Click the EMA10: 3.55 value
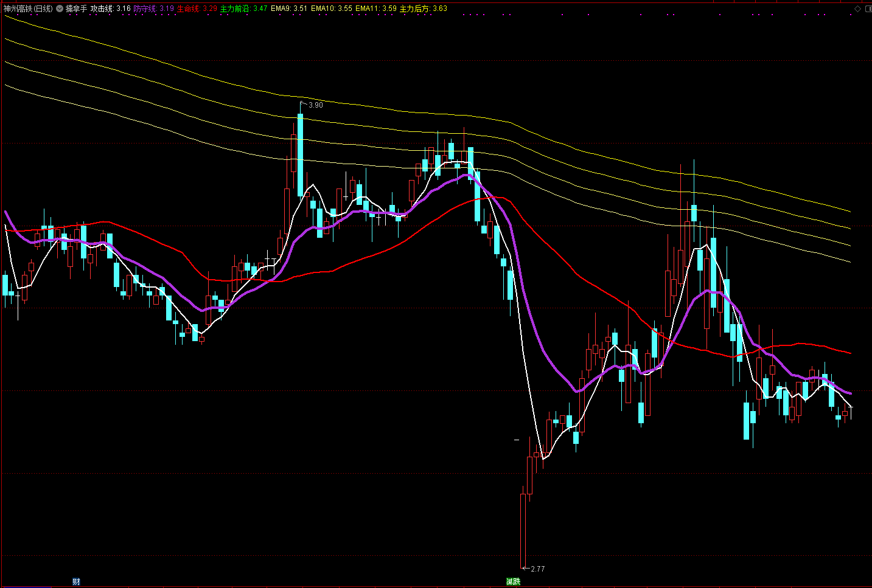 332,9
